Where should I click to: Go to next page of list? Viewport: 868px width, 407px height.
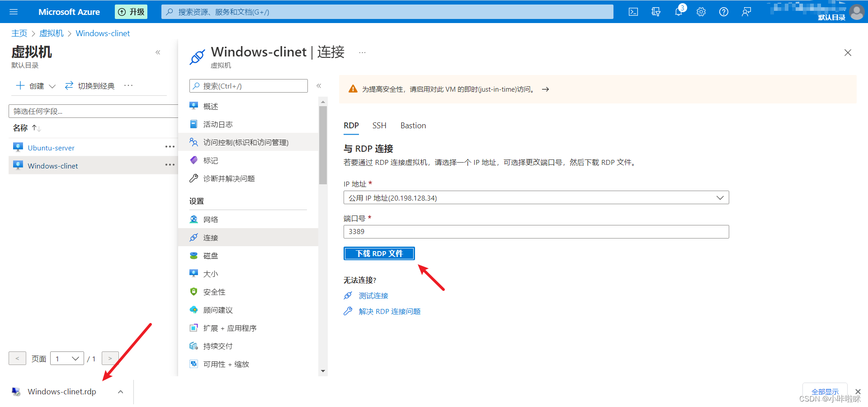coord(110,358)
